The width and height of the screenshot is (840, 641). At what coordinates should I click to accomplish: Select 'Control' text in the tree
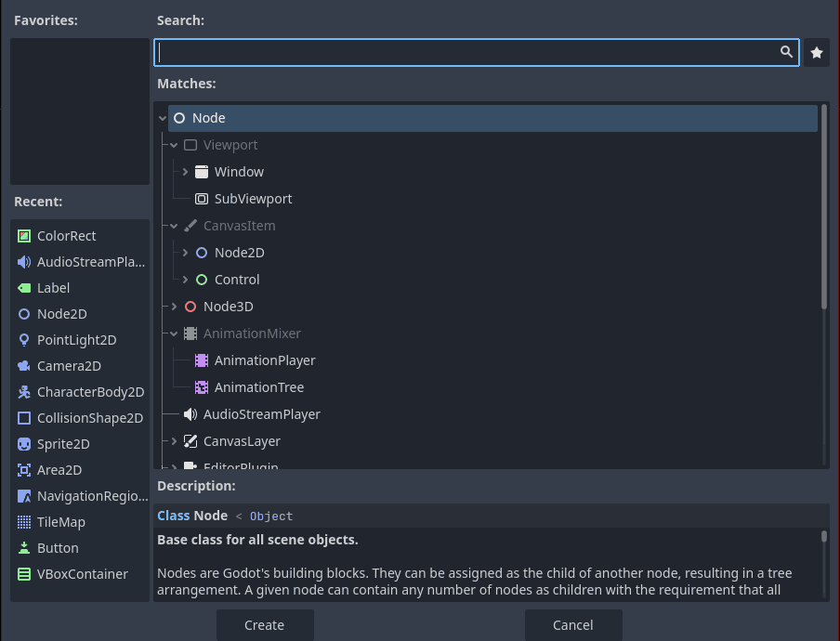(237, 280)
